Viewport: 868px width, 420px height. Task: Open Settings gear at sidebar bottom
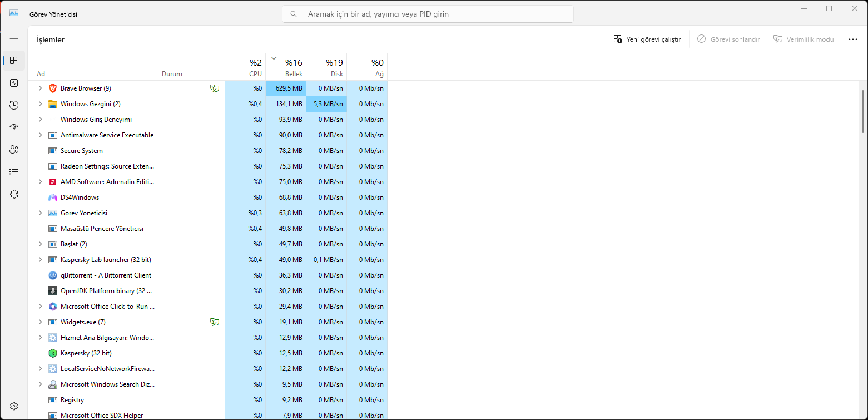(14, 406)
